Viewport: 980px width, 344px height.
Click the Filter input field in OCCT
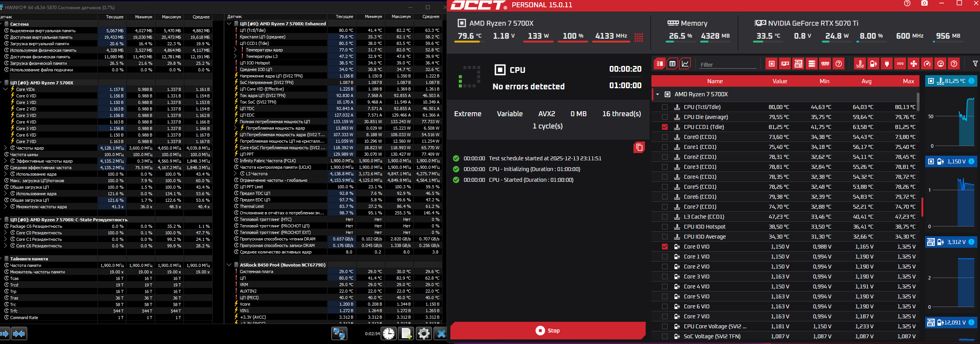pos(728,64)
